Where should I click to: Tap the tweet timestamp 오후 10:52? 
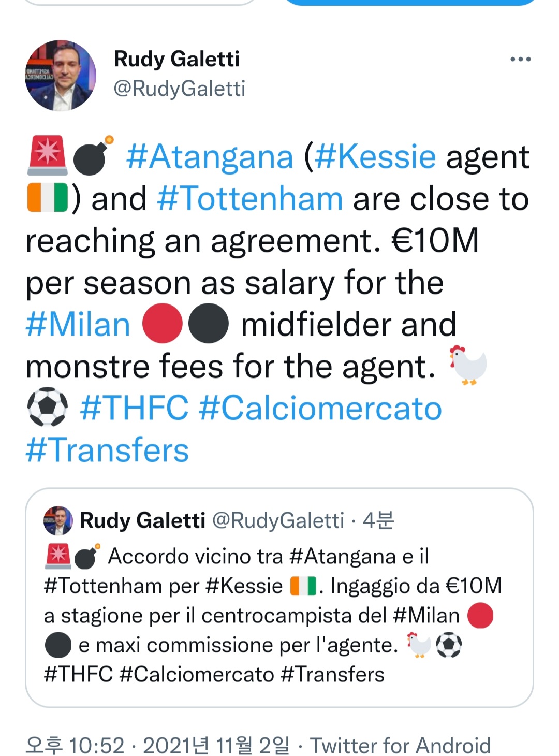[x=76, y=746]
